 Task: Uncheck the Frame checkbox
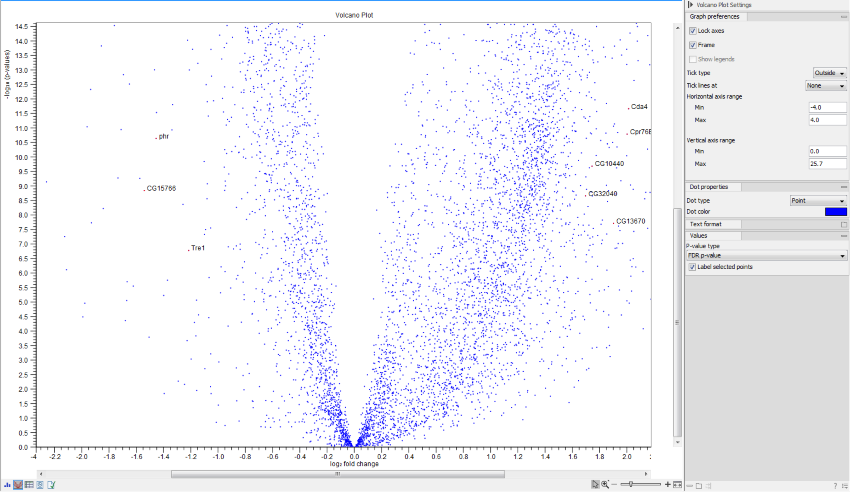click(x=693, y=45)
